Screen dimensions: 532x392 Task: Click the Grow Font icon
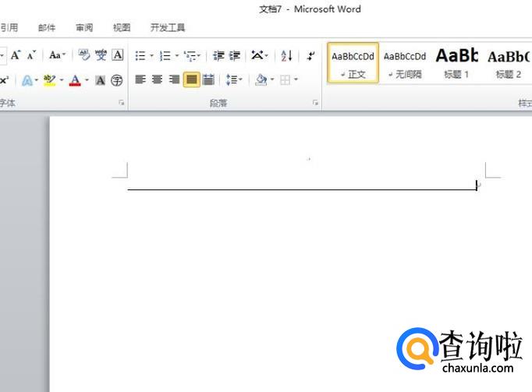[x=16, y=55]
